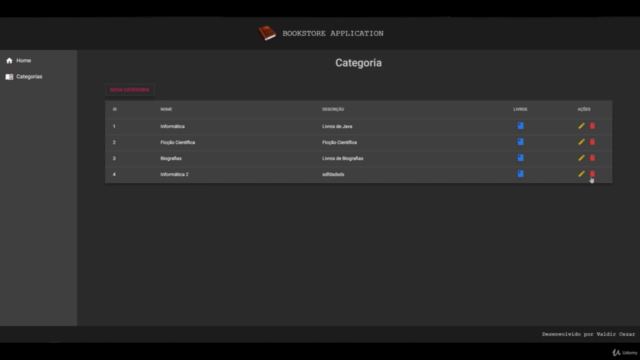
Task: Edit the Biografias category pencil icon
Action: pyautogui.click(x=581, y=158)
